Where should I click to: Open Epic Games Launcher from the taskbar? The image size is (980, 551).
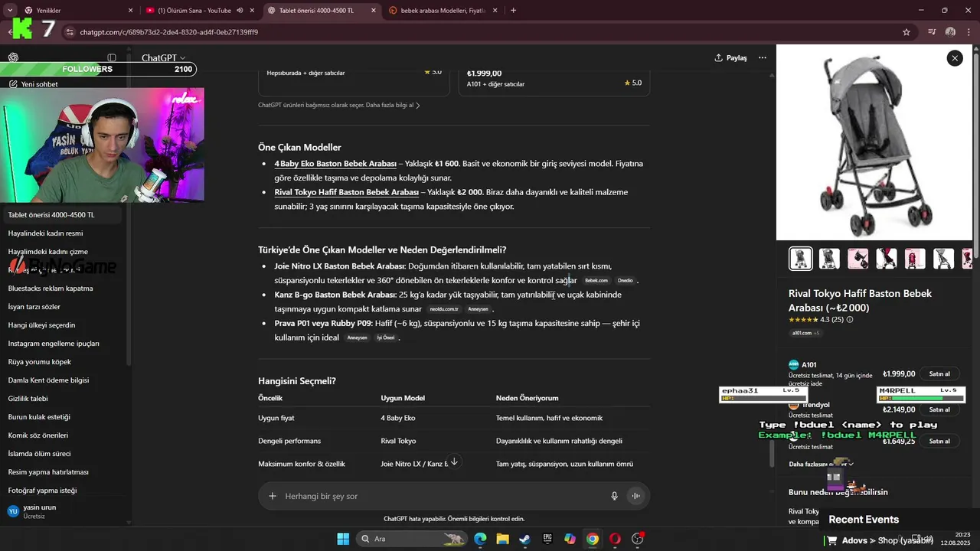click(547, 539)
